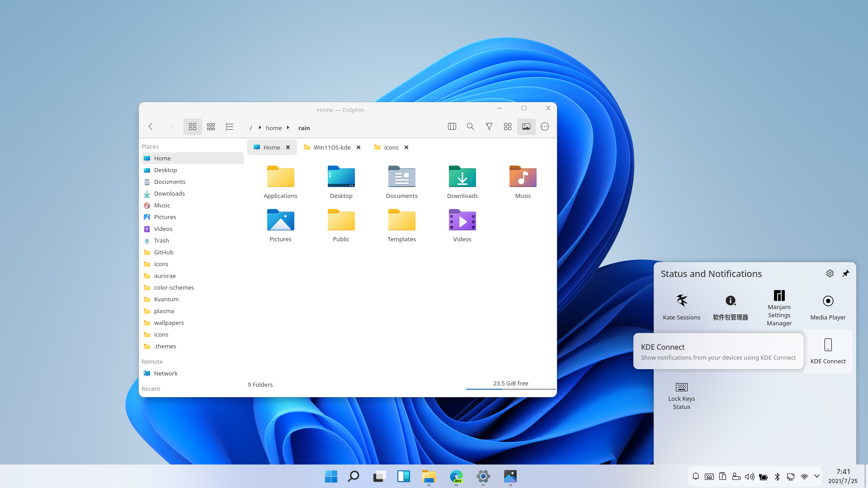
Task: Select the compact view mode
Action: pyautogui.click(x=211, y=127)
